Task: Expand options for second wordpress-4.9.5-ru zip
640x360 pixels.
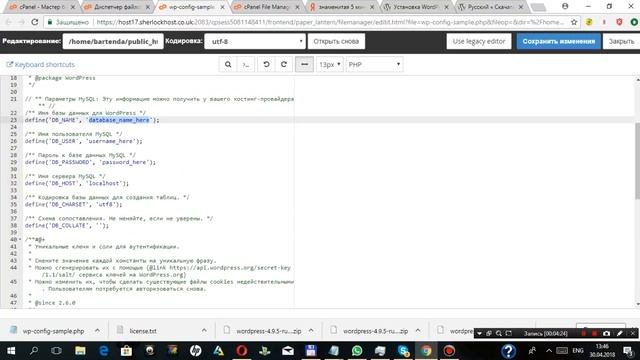Action: 418,331
